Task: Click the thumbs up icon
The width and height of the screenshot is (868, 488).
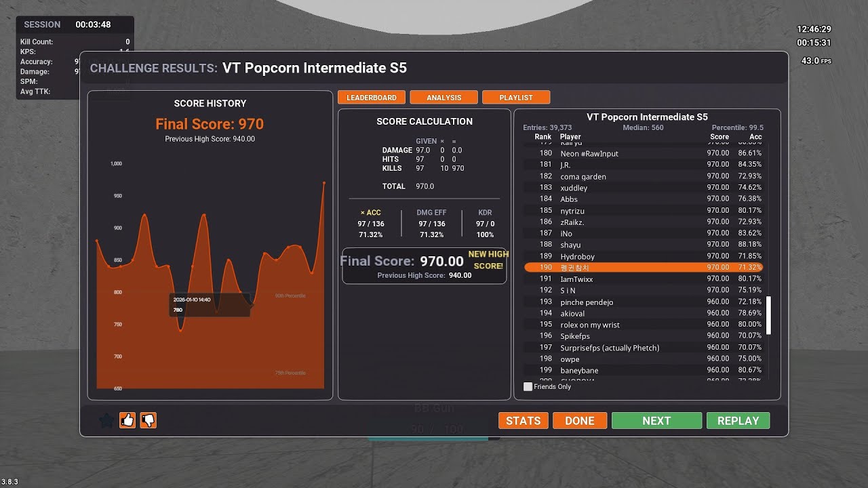Action: pyautogui.click(x=127, y=420)
